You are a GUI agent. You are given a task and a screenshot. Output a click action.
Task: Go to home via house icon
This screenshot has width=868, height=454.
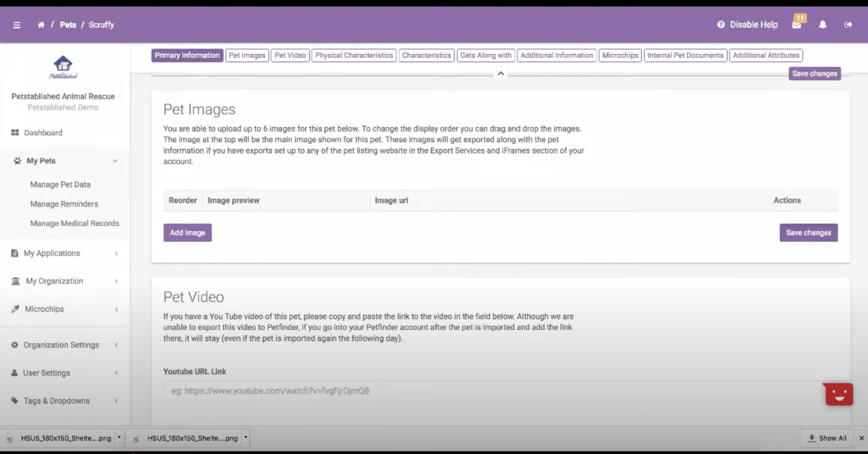[x=41, y=25]
